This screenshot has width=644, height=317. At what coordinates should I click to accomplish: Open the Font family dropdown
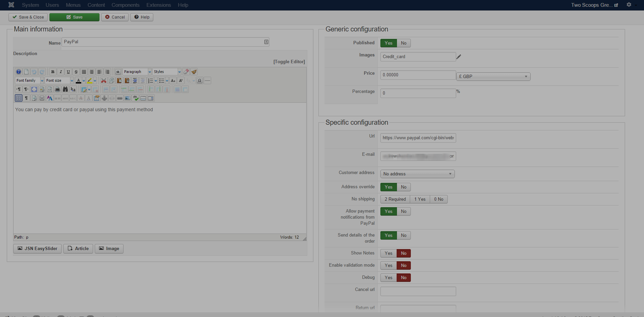coord(29,80)
